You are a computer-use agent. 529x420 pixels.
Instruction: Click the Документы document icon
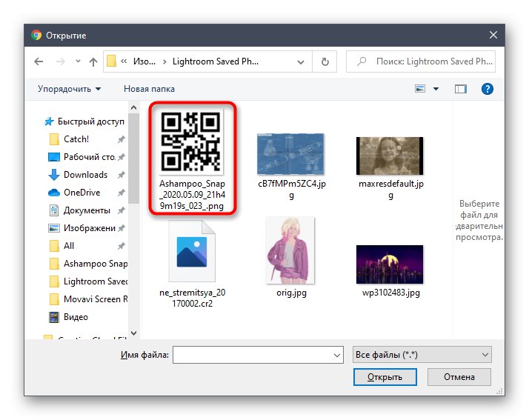click(54, 210)
